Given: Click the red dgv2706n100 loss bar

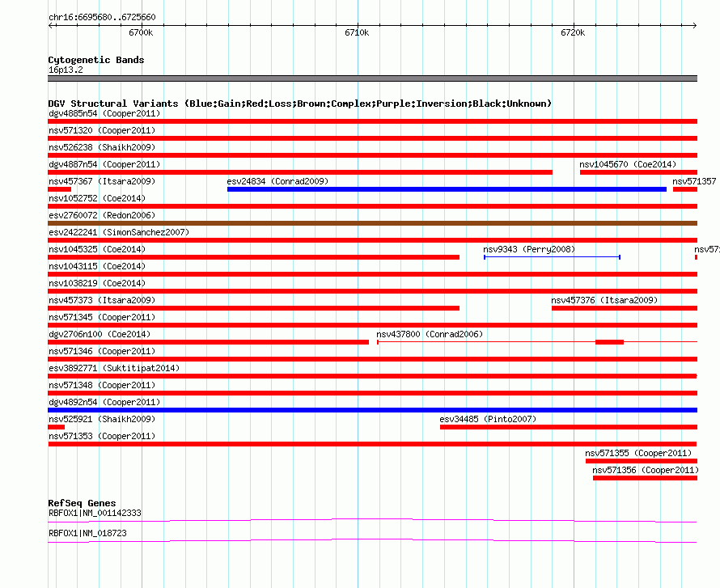Looking at the screenshot, I should tap(208, 342).
